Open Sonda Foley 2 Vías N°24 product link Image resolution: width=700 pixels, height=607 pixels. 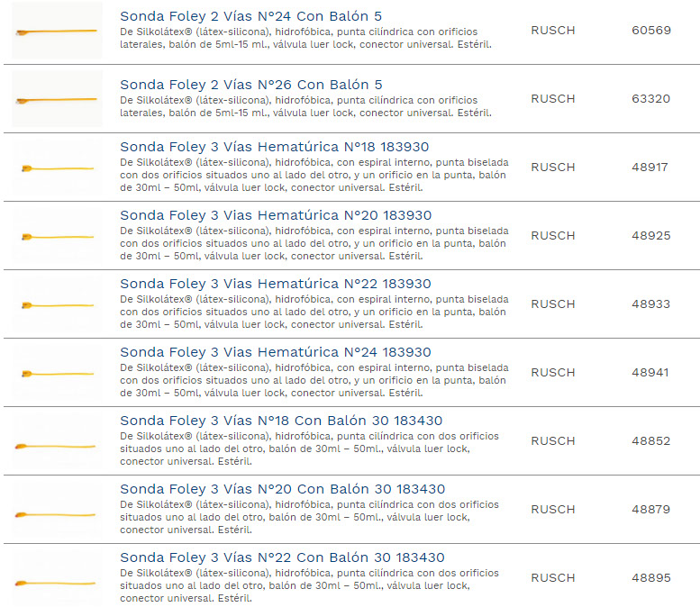coord(250,16)
